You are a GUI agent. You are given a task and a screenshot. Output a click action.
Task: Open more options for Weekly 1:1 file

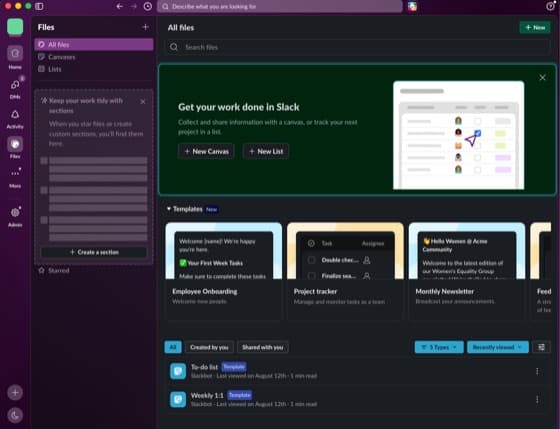point(537,399)
